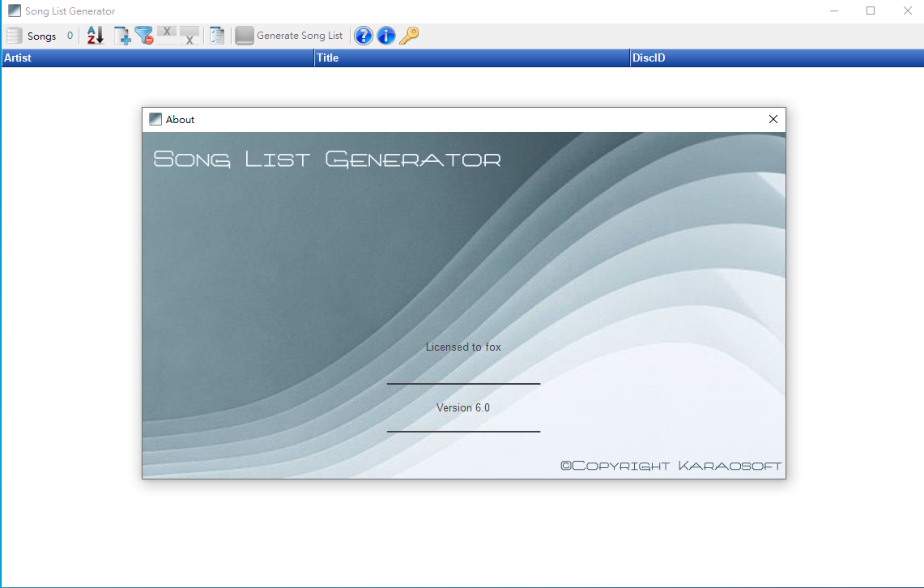The image size is (924, 588).
Task: Click the 'Version 6.0' text
Action: click(x=463, y=407)
